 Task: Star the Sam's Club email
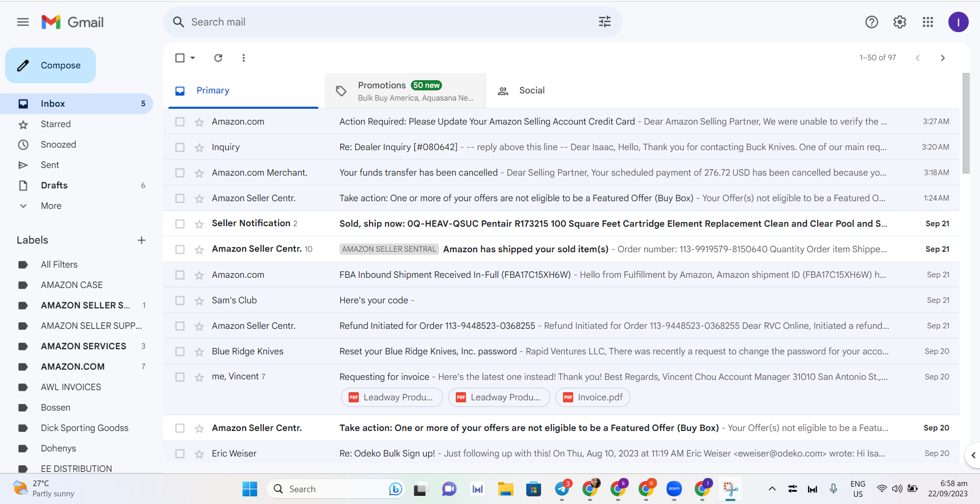click(x=199, y=300)
